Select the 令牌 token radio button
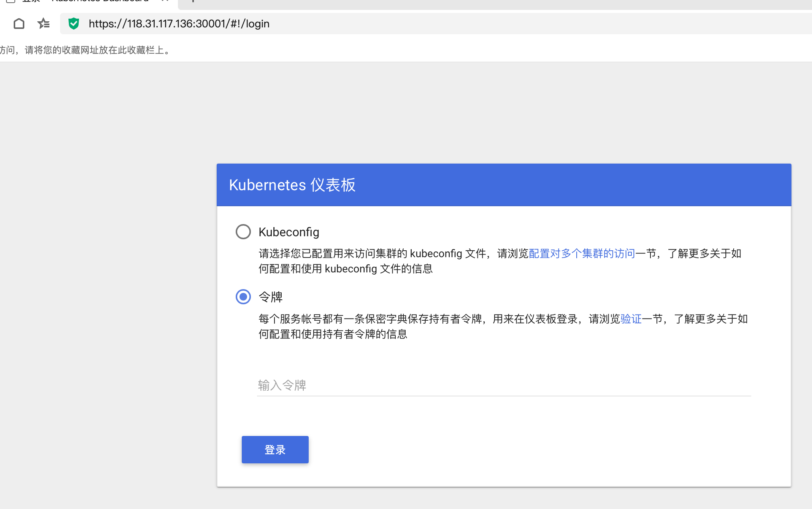812x509 pixels. (x=243, y=297)
